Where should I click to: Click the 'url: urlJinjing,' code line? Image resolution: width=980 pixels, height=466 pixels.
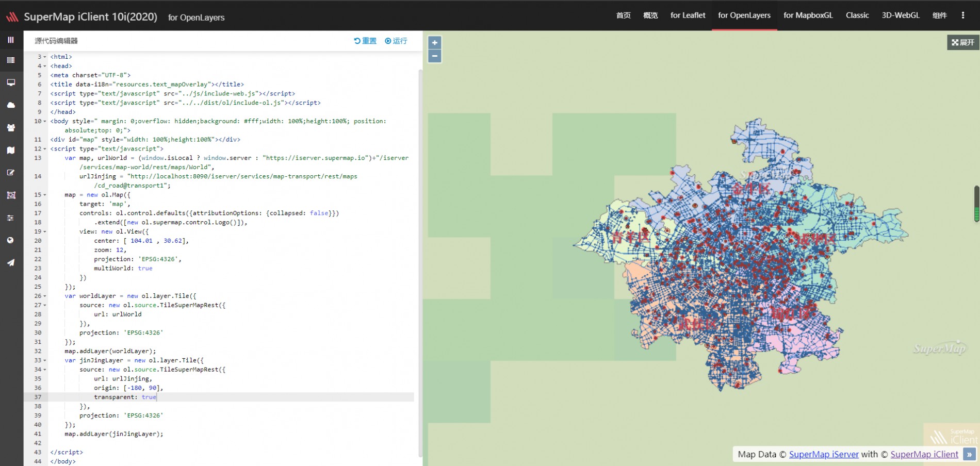(123, 378)
